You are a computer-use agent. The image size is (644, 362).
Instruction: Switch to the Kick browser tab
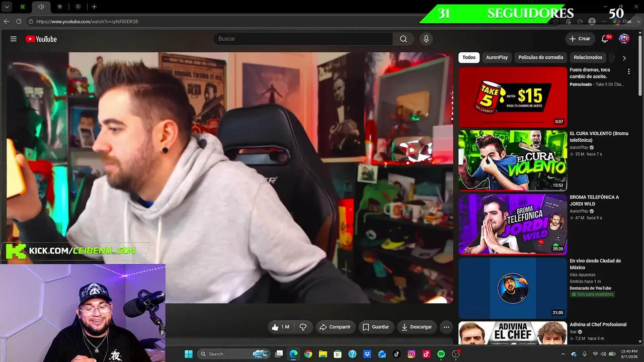pos(23,7)
